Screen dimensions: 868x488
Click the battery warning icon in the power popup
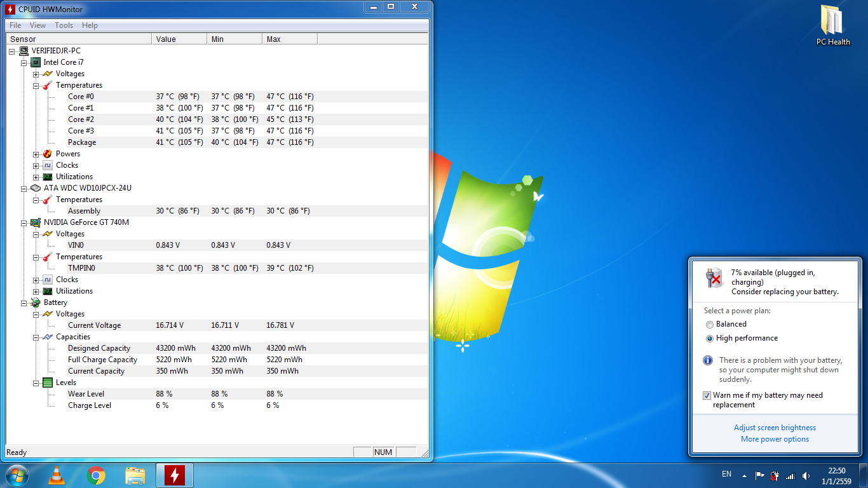(x=714, y=278)
